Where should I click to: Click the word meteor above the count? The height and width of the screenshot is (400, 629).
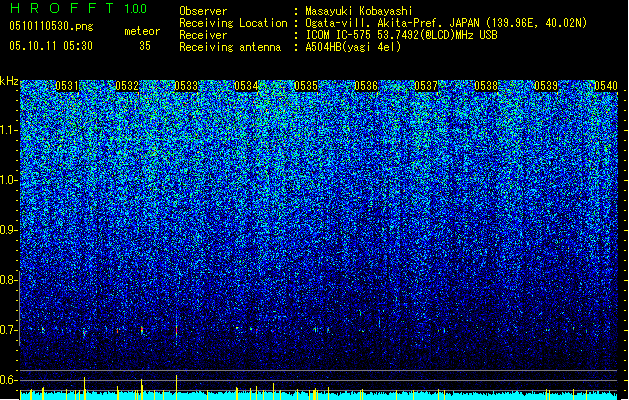point(142,31)
